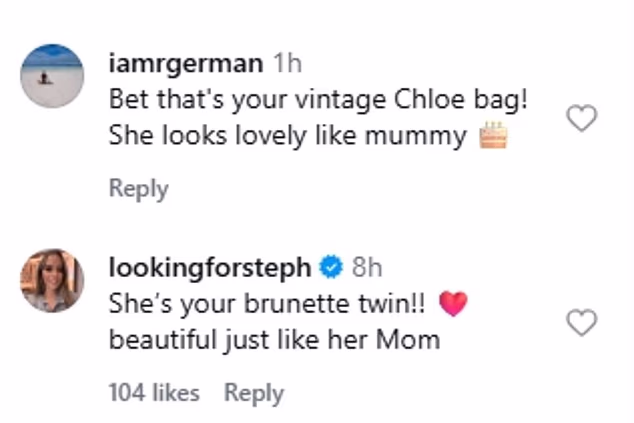Open the iamrgerman username link
The width and height of the screenshot is (634, 423).
click(186, 64)
